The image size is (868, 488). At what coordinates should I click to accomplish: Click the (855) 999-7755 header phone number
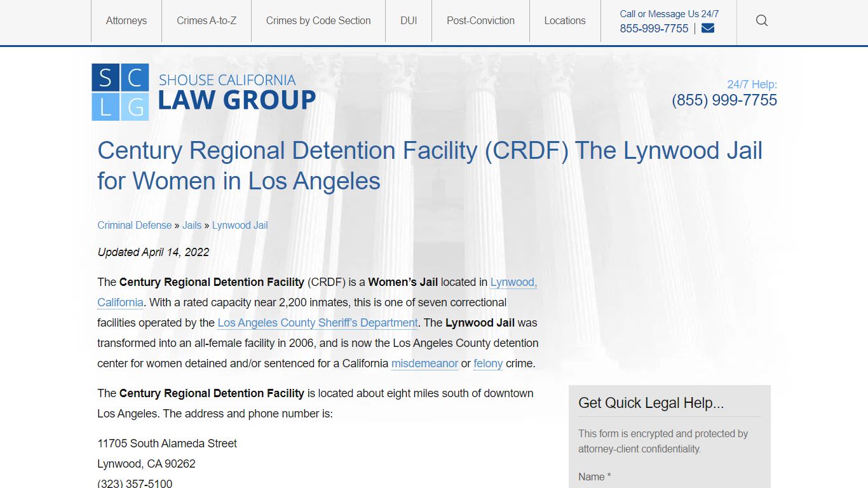pyautogui.click(x=724, y=100)
